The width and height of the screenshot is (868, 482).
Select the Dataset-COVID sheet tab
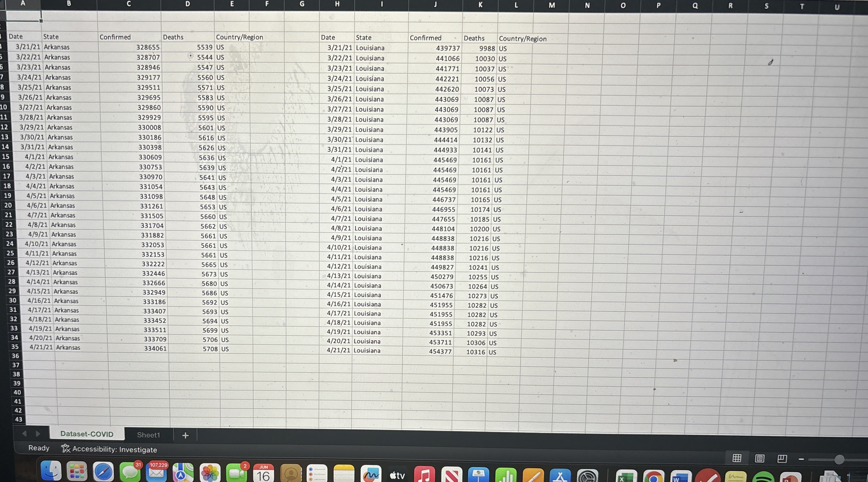(87, 434)
